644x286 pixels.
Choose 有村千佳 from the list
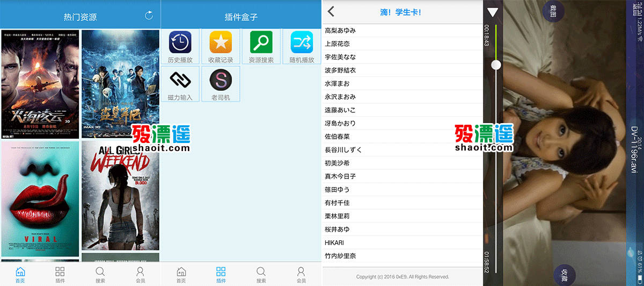[x=402, y=203]
